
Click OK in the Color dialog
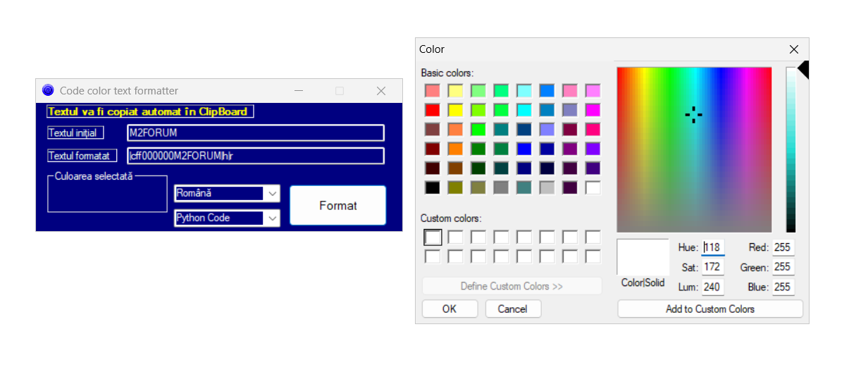coord(449,309)
